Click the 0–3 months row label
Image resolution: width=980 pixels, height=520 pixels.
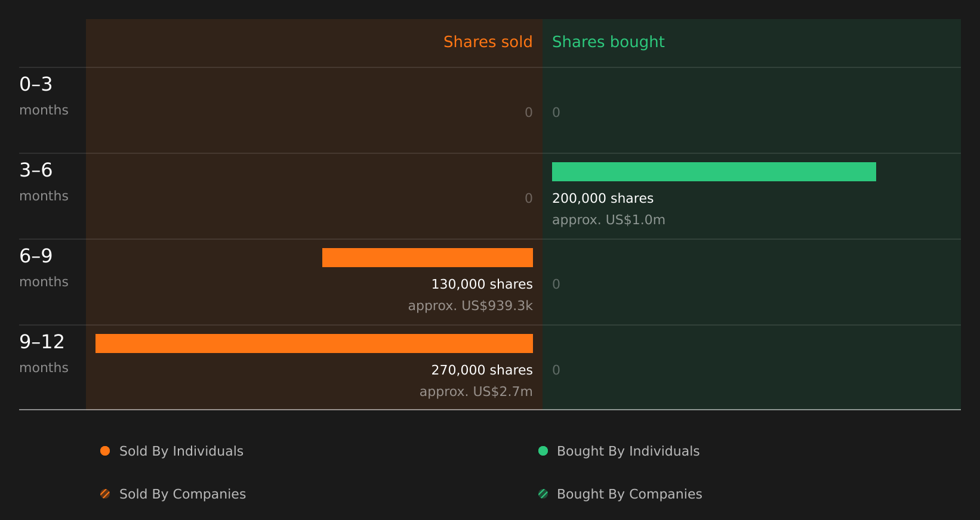44,96
